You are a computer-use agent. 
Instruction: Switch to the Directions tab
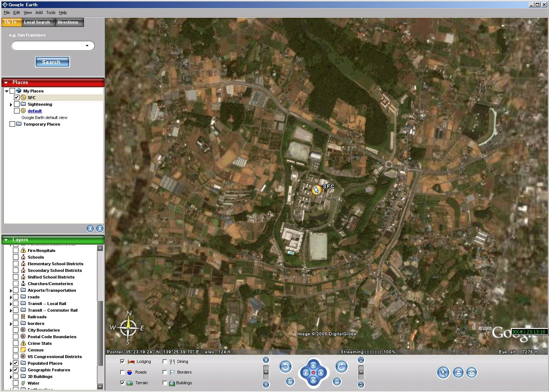pos(69,22)
